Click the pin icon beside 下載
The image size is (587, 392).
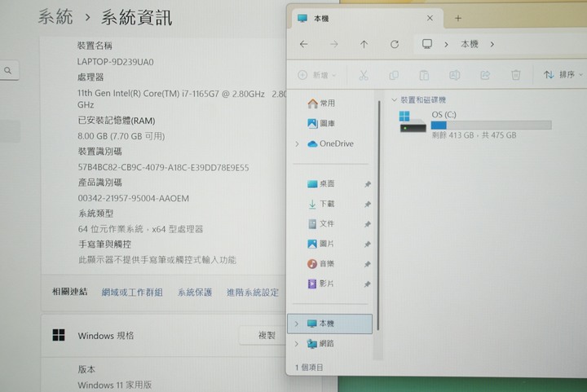(x=368, y=205)
